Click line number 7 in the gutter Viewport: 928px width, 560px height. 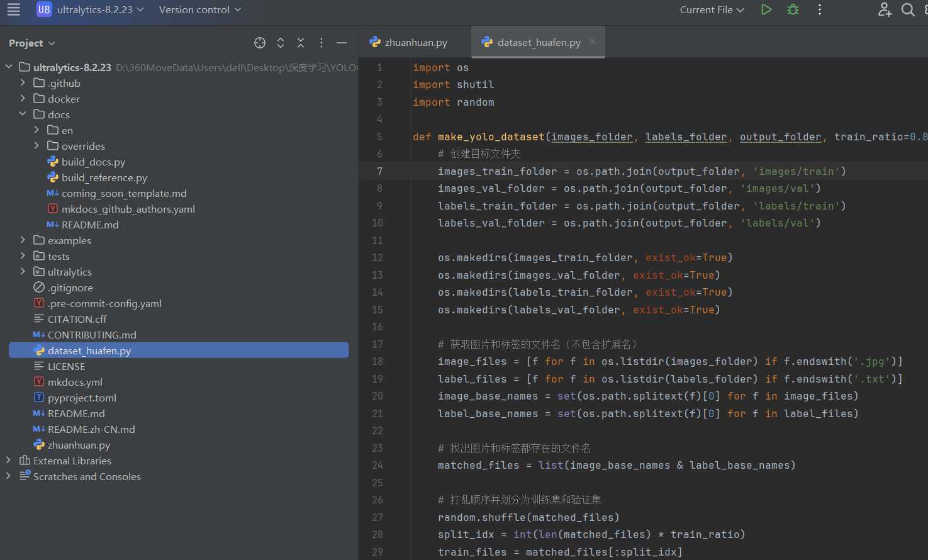(x=379, y=171)
